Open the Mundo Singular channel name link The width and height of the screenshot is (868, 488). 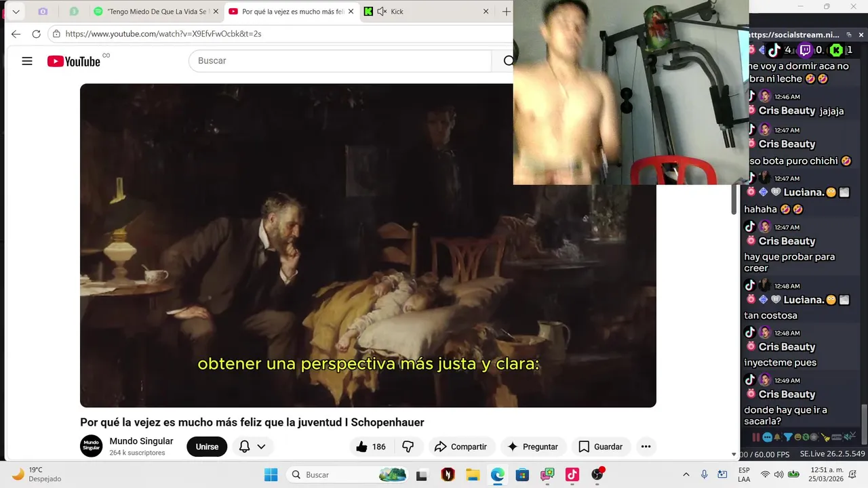coord(141,441)
